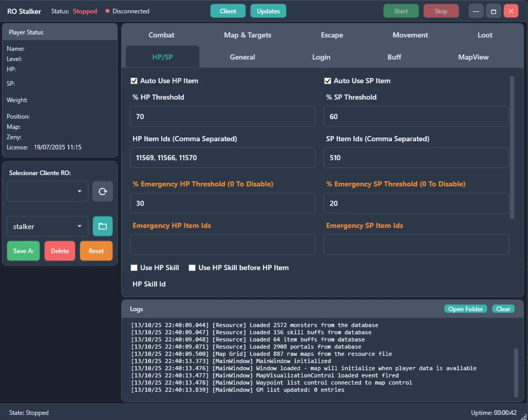This screenshot has height=420, width=528.
Task: Expand the Selecionar Cliente RO dropdown
Action: (47, 192)
